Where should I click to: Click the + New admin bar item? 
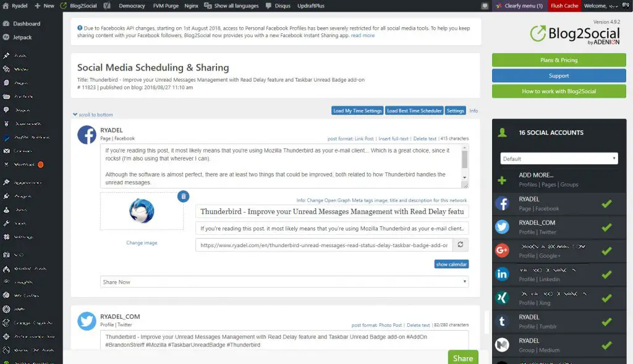point(45,6)
